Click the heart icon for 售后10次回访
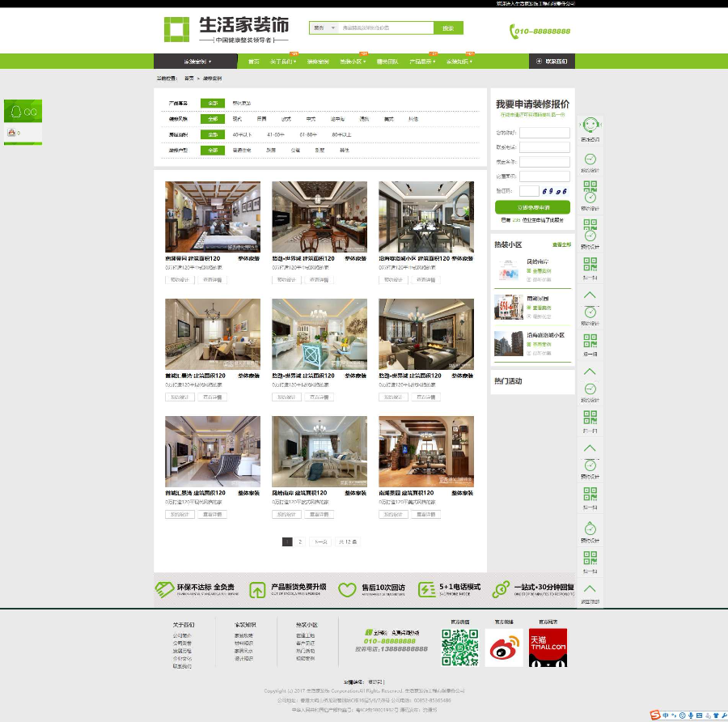The image size is (728, 722). (x=347, y=590)
